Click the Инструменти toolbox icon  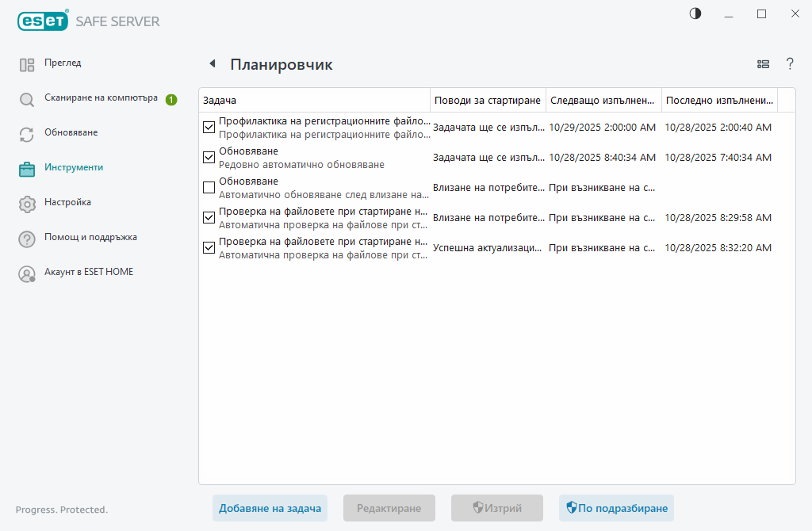(x=26, y=168)
